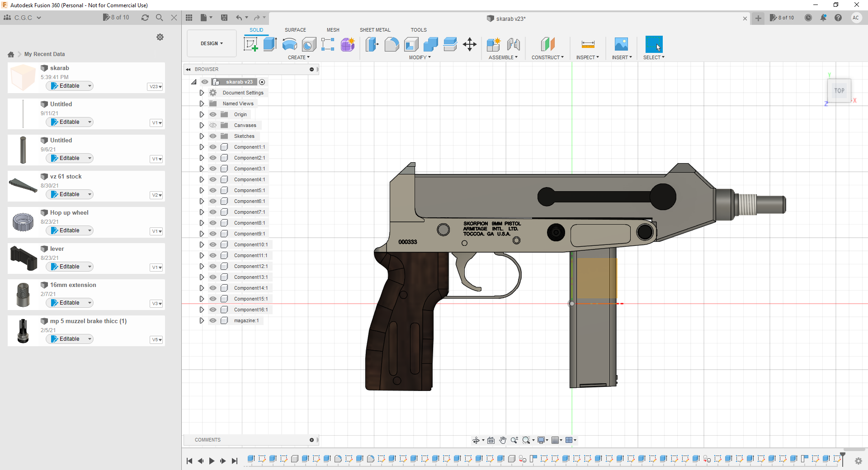Switch to the SHEET METAL tab
Screen dimensions: 868x470
click(375, 30)
